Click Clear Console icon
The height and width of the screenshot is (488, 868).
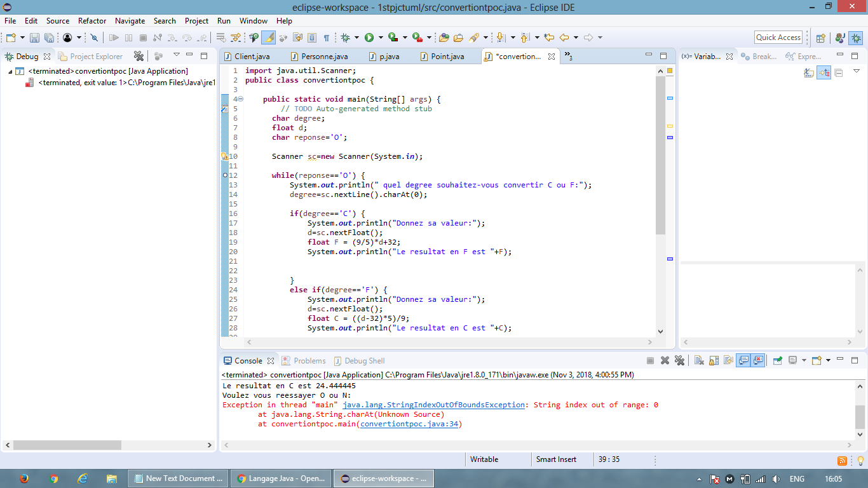pos(698,360)
